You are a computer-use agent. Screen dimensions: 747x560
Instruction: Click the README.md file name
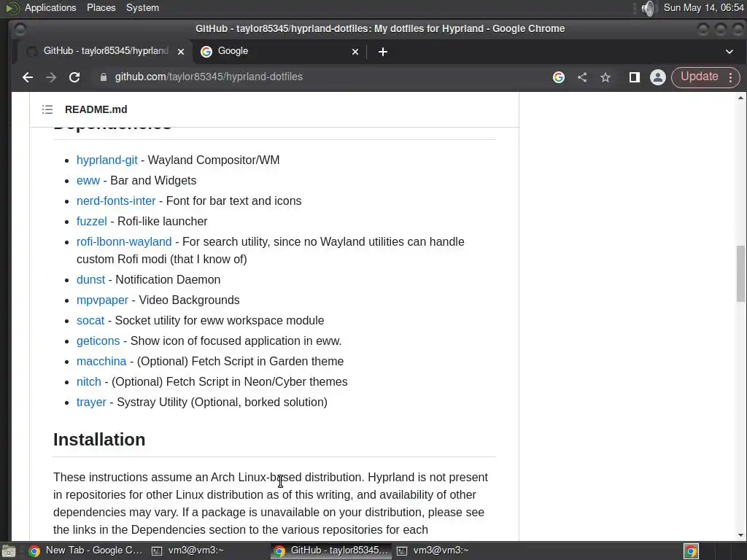[x=96, y=109]
